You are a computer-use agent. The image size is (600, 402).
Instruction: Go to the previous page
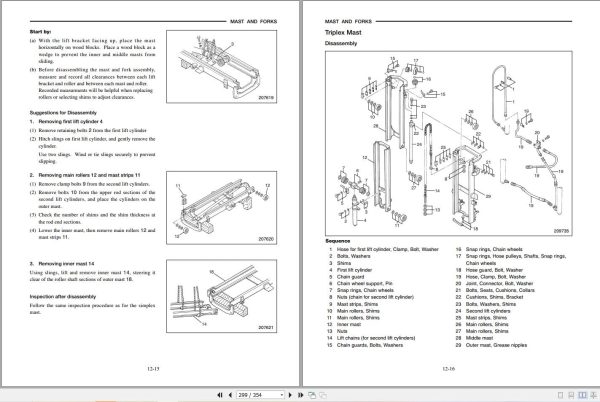tap(230, 395)
